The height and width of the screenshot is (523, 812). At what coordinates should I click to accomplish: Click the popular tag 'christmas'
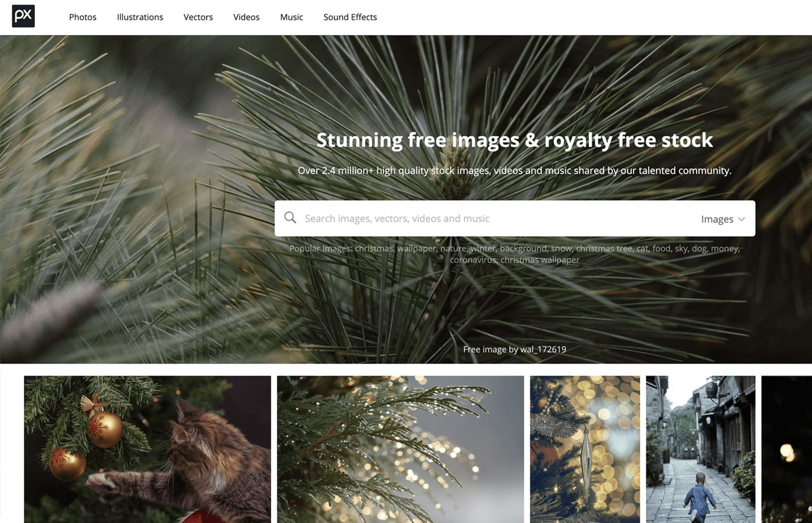click(374, 248)
